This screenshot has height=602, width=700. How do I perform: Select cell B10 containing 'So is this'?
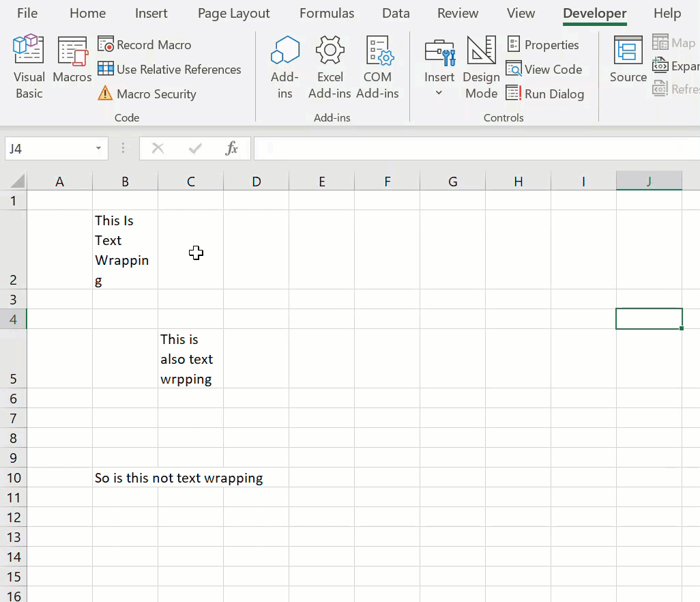pyautogui.click(x=125, y=478)
